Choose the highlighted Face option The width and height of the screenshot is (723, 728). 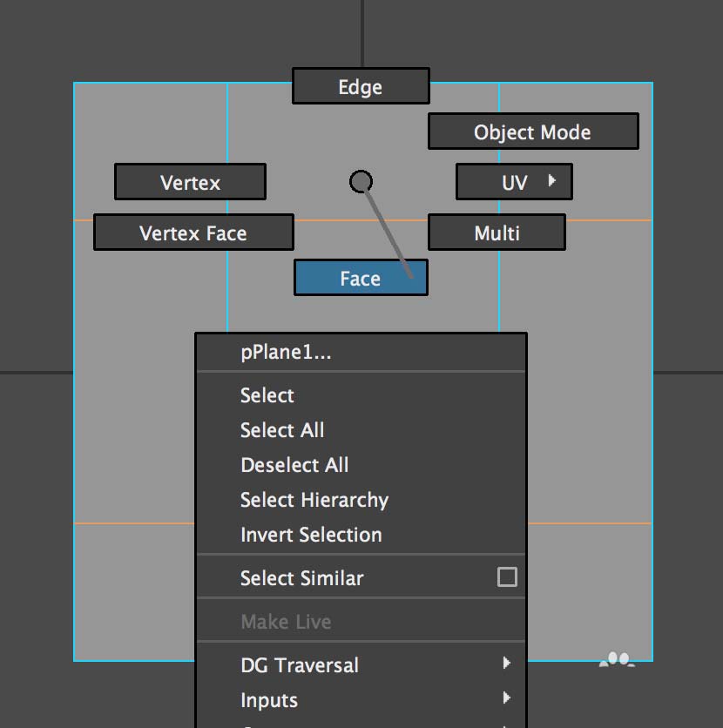click(x=360, y=279)
